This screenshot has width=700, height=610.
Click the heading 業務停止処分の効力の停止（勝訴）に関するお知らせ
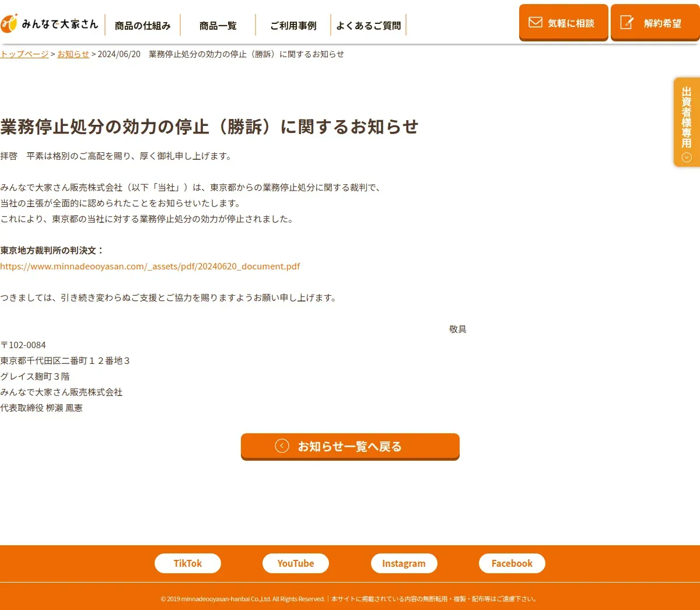[209, 127]
